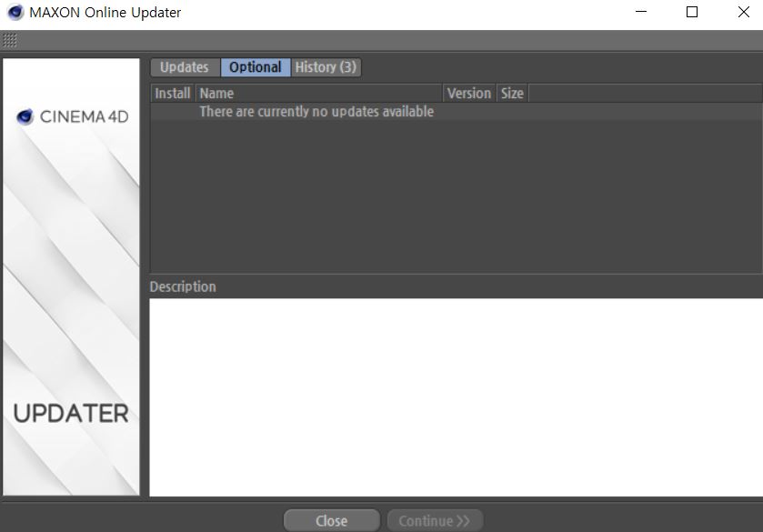Select the 'no updates available' message row

click(457, 112)
